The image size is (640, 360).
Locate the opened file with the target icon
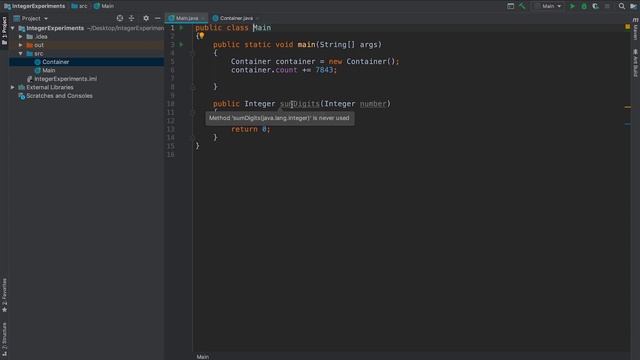pyautogui.click(x=120, y=18)
